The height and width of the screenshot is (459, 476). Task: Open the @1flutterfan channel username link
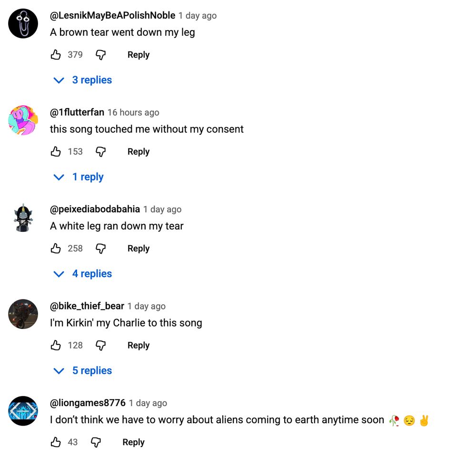(77, 112)
